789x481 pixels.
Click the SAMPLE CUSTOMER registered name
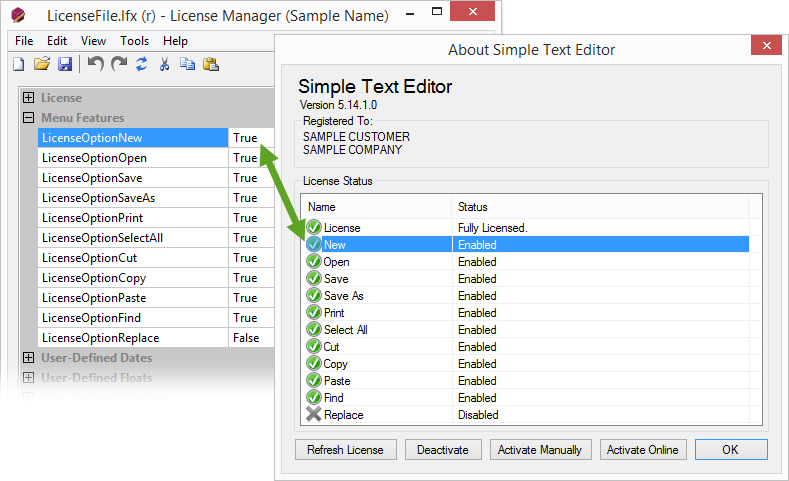pyautogui.click(x=356, y=137)
